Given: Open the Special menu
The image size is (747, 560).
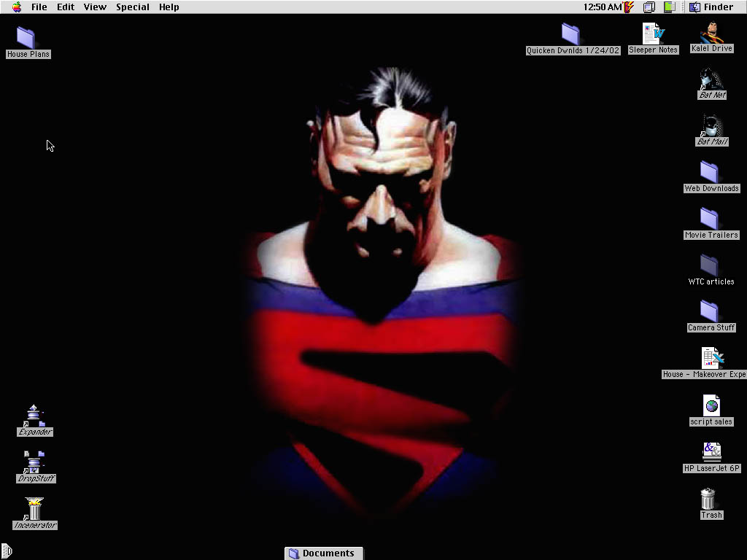Looking at the screenshot, I should pyautogui.click(x=133, y=7).
